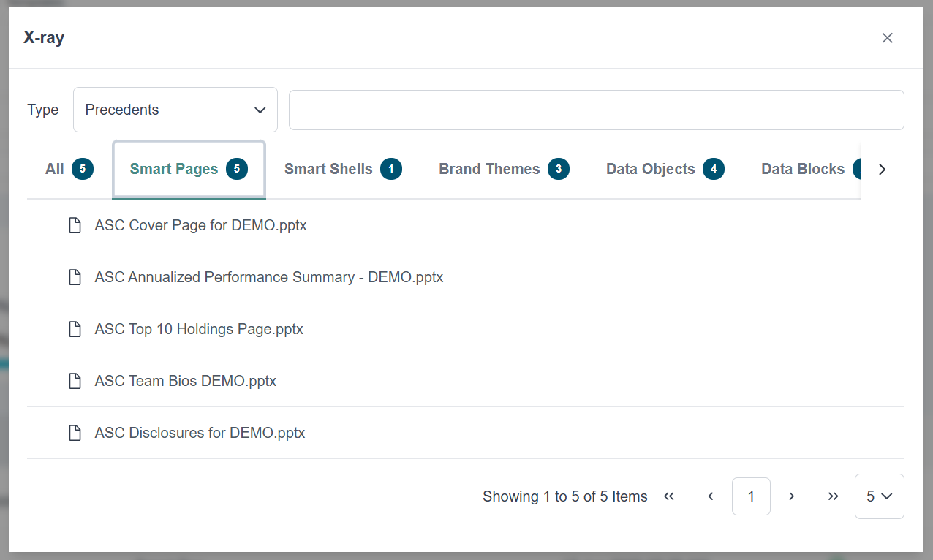Click the Showing 1 to 5 of 5 Items text

coord(565,496)
